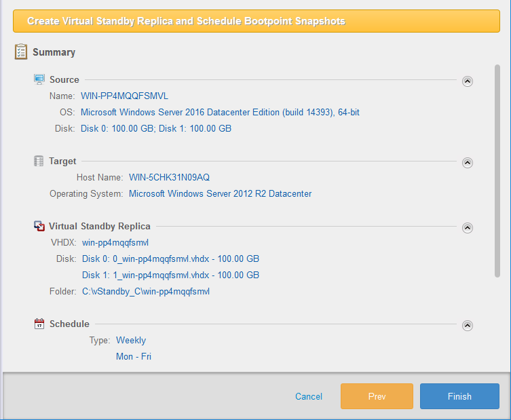This screenshot has width=511, height=420.
Task: Collapse the Target section
Action: point(467,163)
